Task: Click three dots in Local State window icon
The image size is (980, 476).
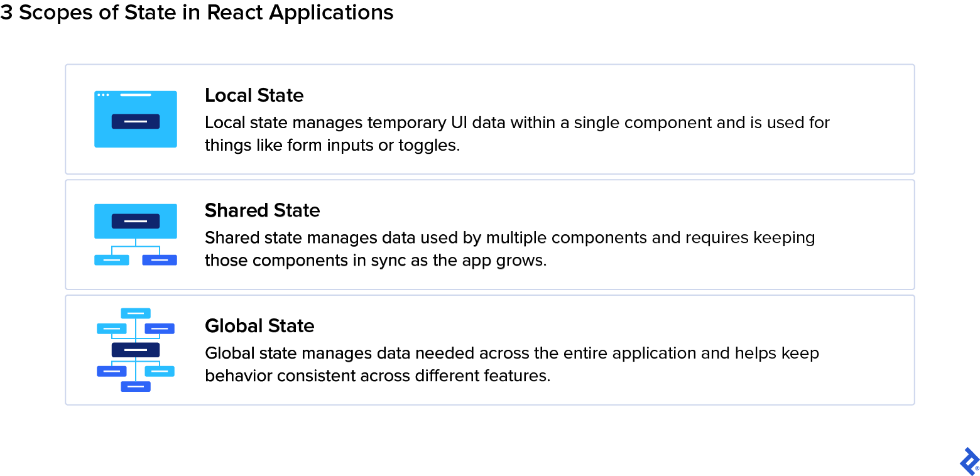Action: tap(103, 95)
